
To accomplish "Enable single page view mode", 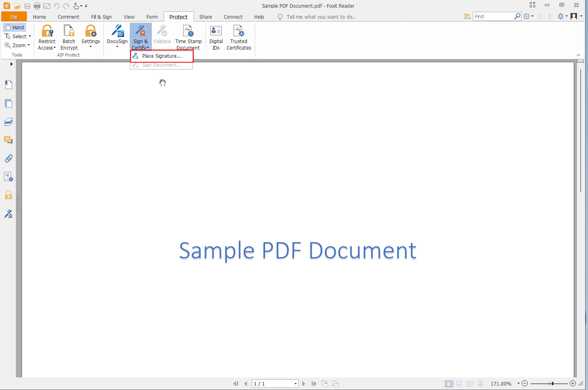I will tap(448, 383).
